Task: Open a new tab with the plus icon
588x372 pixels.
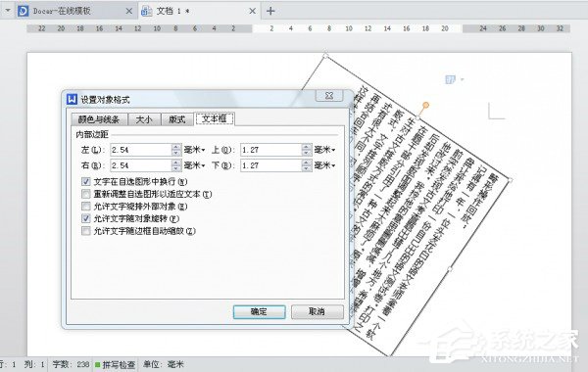Action: click(270, 11)
